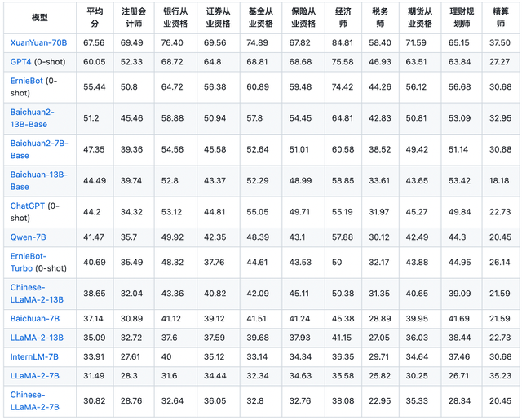Click the 模型 column header
Image resolution: width=522 pixels, height=420 pixels.
click(x=40, y=17)
